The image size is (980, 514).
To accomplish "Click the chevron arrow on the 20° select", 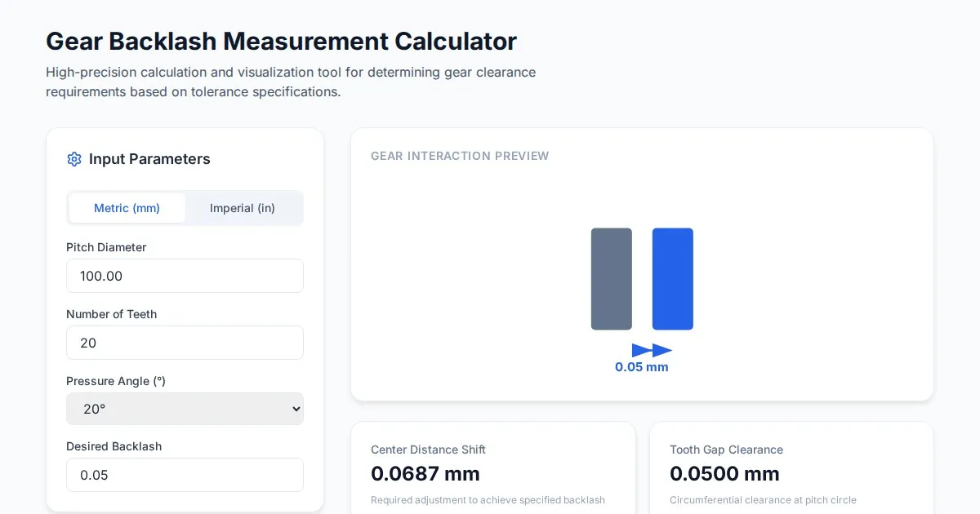I will click(x=296, y=410).
